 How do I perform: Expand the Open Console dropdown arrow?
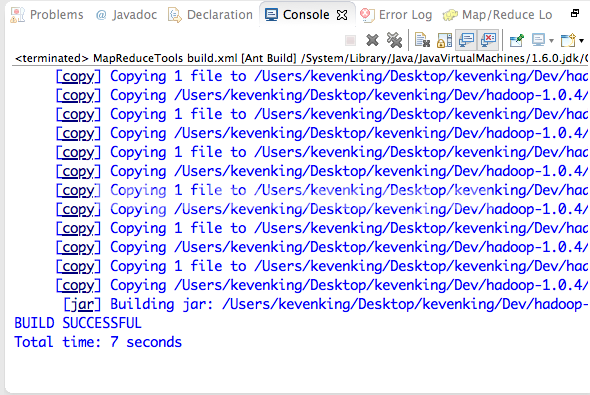(x=581, y=41)
